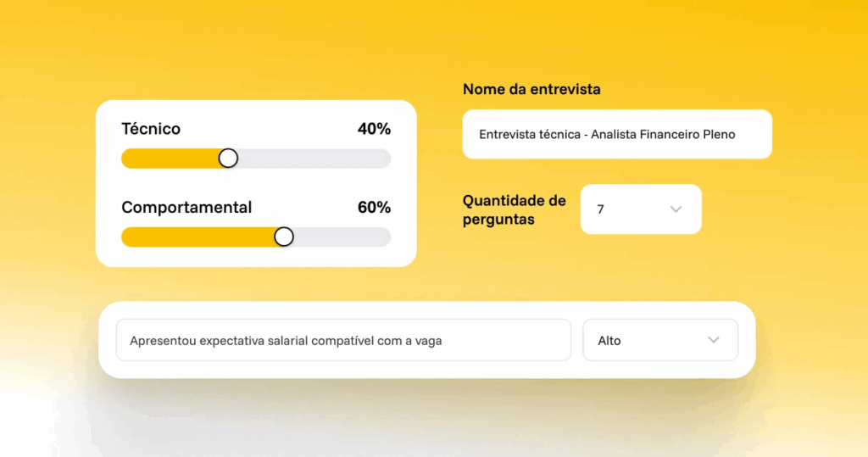Click the 60% value for Comportamental

(374, 207)
